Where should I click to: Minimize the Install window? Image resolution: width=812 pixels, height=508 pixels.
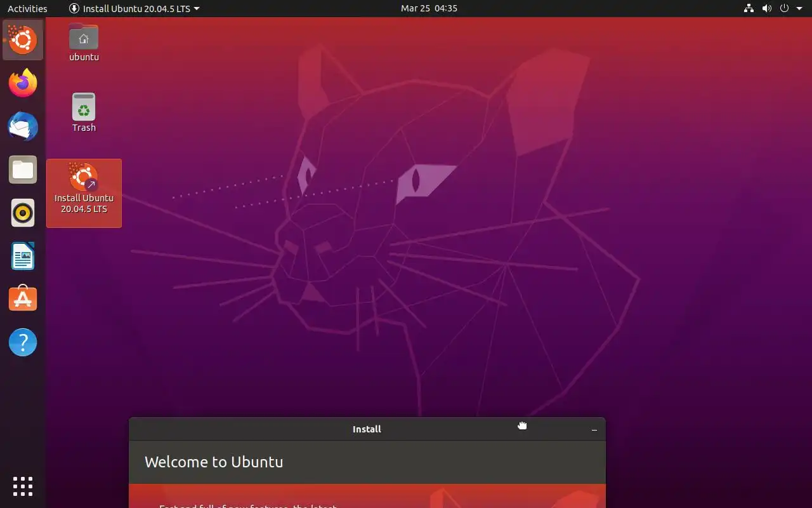[594, 429]
